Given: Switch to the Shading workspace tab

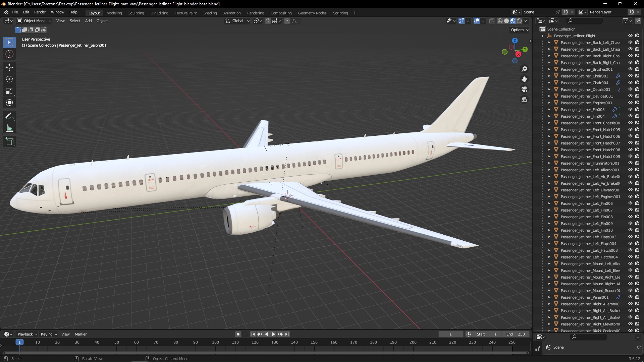Looking at the screenshot, I should 210,13.
